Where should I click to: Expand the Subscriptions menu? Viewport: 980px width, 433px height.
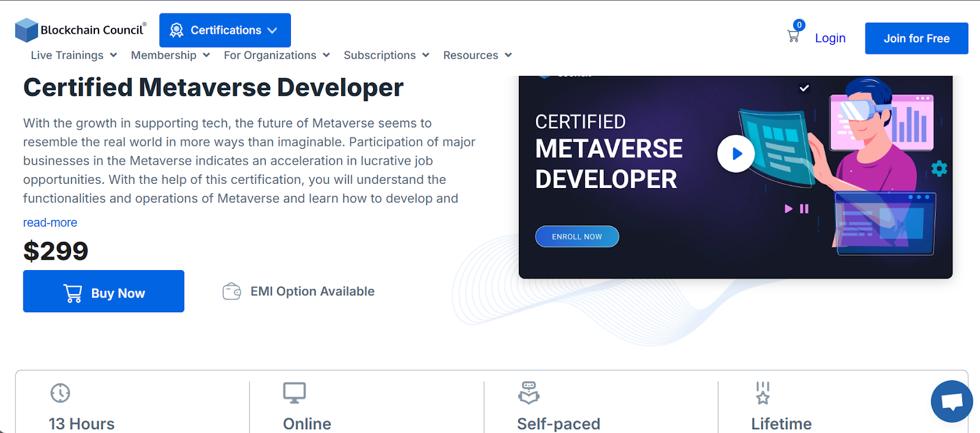coord(386,55)
